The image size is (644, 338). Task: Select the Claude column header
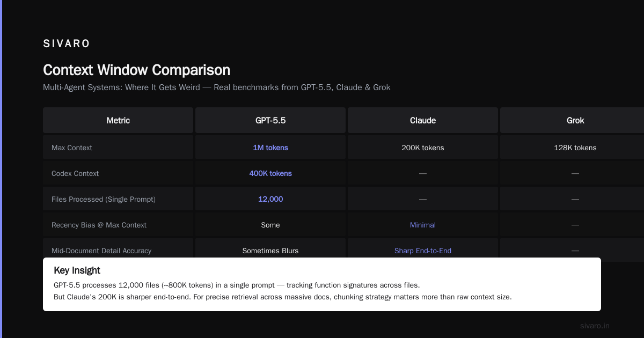tap(423, 120)
